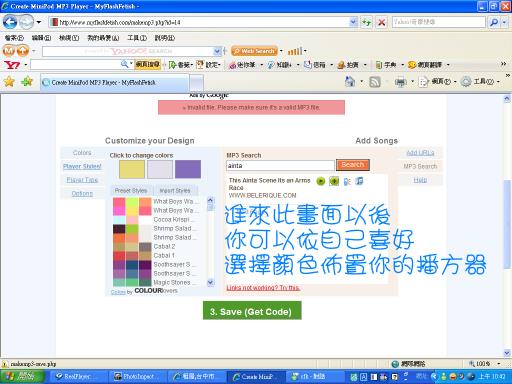Click the Home house icon

click(x=350, y=81)
